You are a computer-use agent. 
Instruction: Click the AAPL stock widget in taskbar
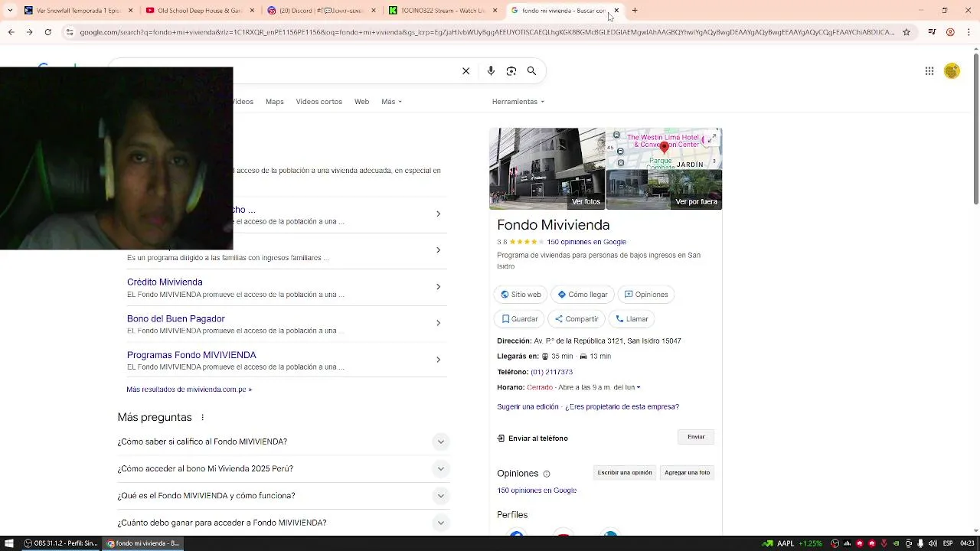[792, 543]
